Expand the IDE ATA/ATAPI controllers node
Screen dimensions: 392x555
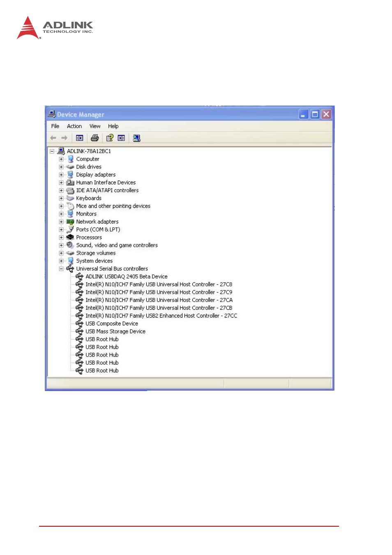61,191
